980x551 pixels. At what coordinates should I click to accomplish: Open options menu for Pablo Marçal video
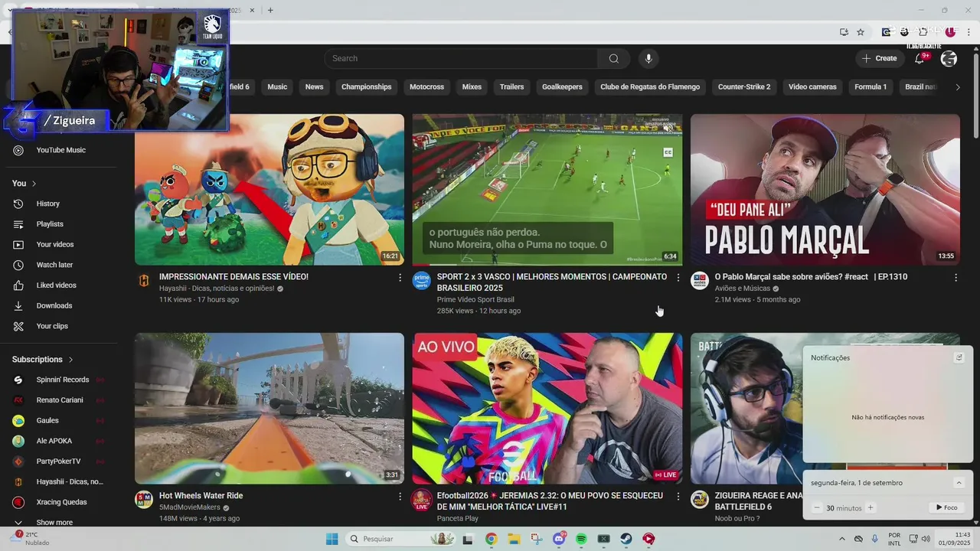click(955, 278)
